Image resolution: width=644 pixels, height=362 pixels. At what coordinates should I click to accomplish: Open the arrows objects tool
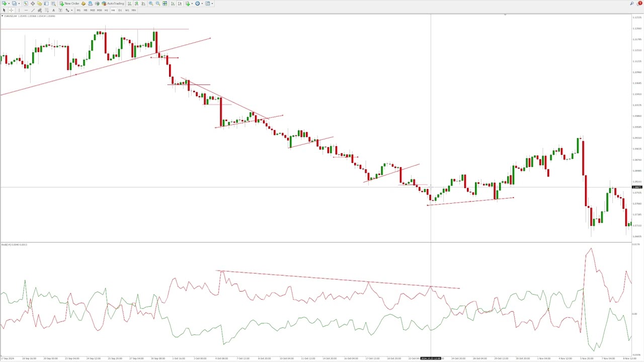pos(67,10)
